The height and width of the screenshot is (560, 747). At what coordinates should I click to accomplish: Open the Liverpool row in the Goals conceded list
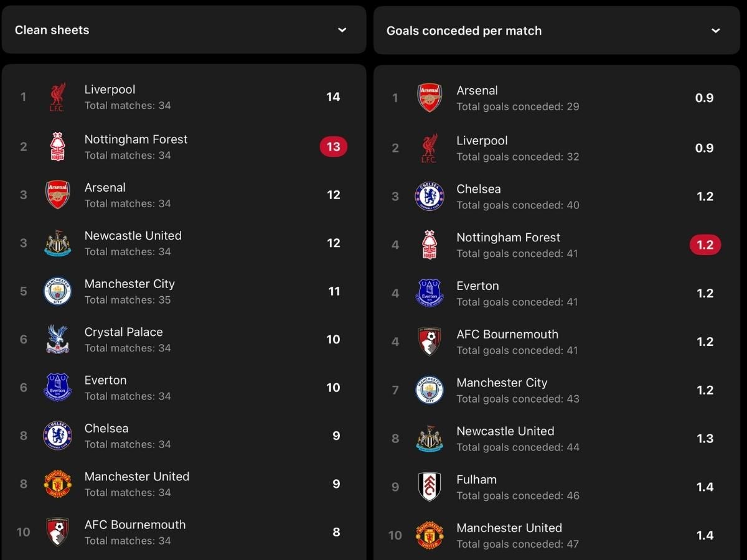(x=557, y=148)
